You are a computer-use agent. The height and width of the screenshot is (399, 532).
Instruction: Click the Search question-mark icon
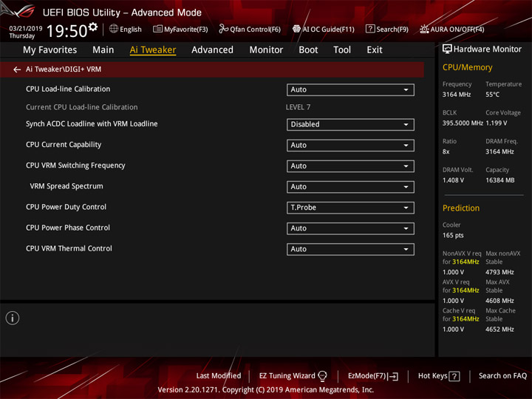tap(370, 29)
